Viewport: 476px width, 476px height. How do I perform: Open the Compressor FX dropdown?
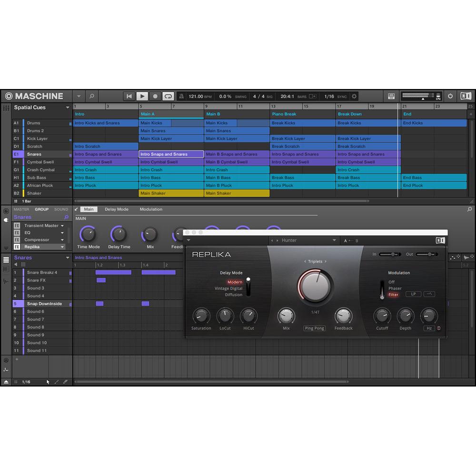click(62, 239)
